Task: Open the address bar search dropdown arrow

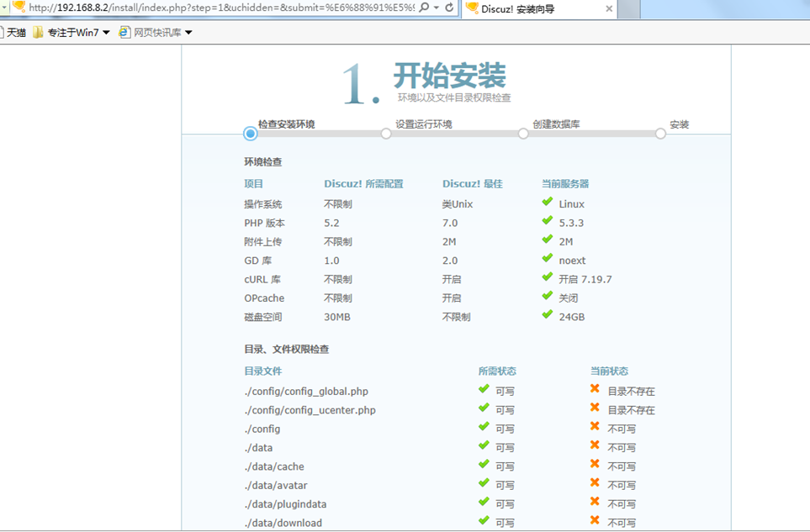Action: pos(437,8)
